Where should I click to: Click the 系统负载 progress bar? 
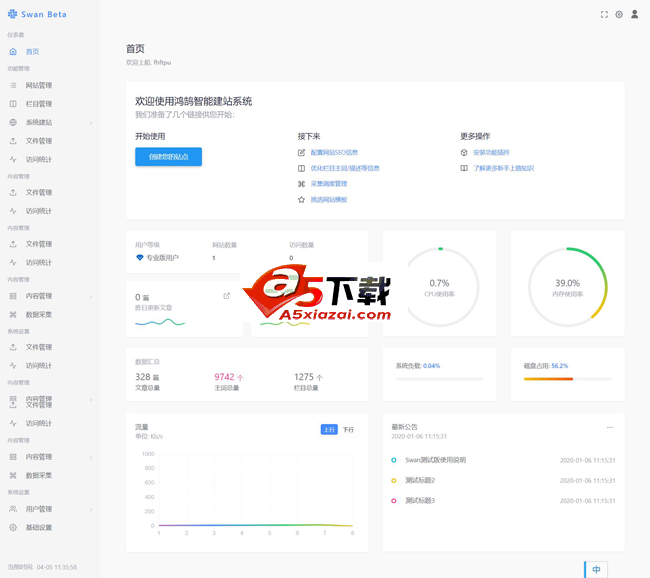coord(439,379)
